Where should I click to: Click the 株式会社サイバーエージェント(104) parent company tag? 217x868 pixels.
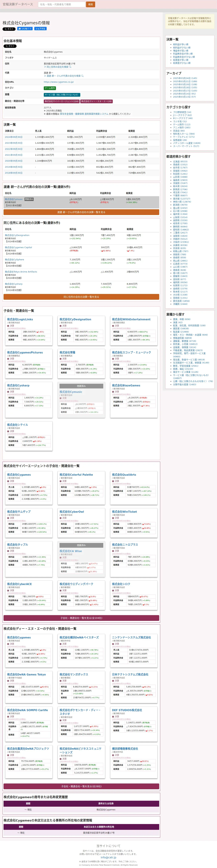point(62,101)
